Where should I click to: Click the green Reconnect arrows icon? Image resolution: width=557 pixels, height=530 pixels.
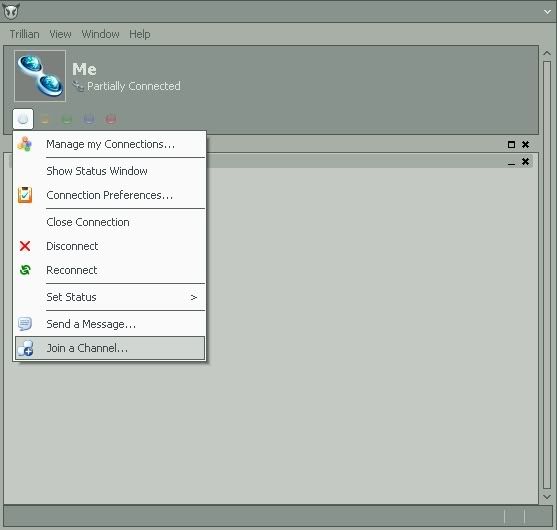point(25,270)
